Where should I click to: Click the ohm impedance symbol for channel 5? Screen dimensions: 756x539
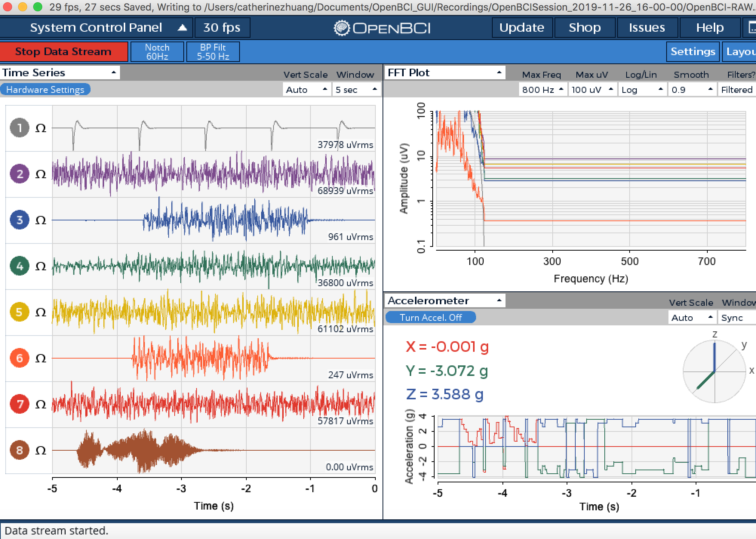point(41,313)
